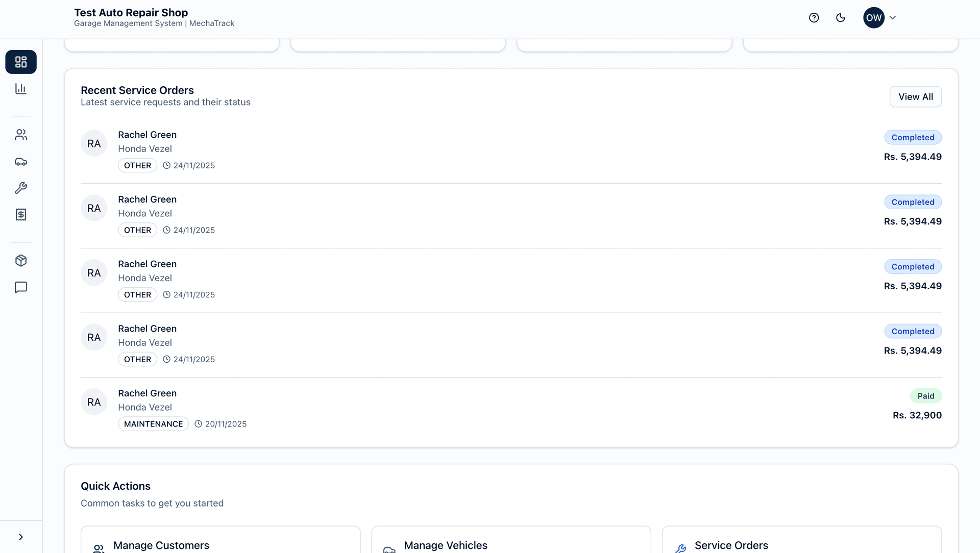Open Services using the wrench icon
980x553 pixels.
[20, 188]
